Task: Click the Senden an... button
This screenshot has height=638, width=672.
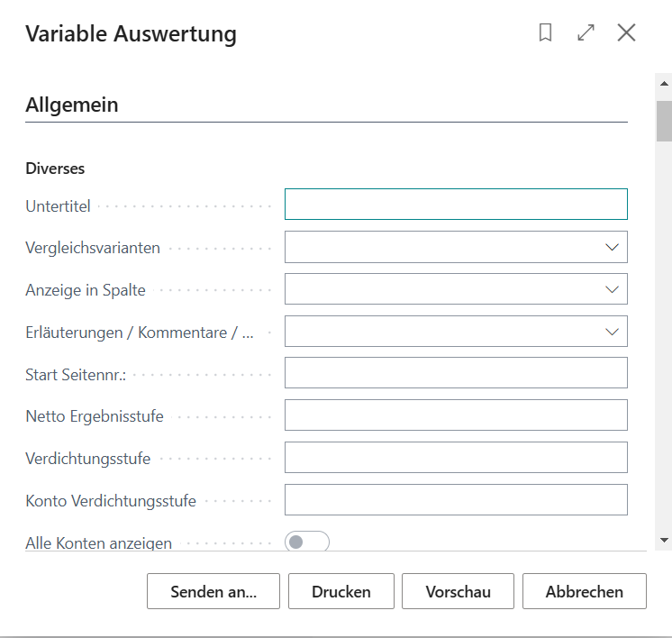Action: 213,591
